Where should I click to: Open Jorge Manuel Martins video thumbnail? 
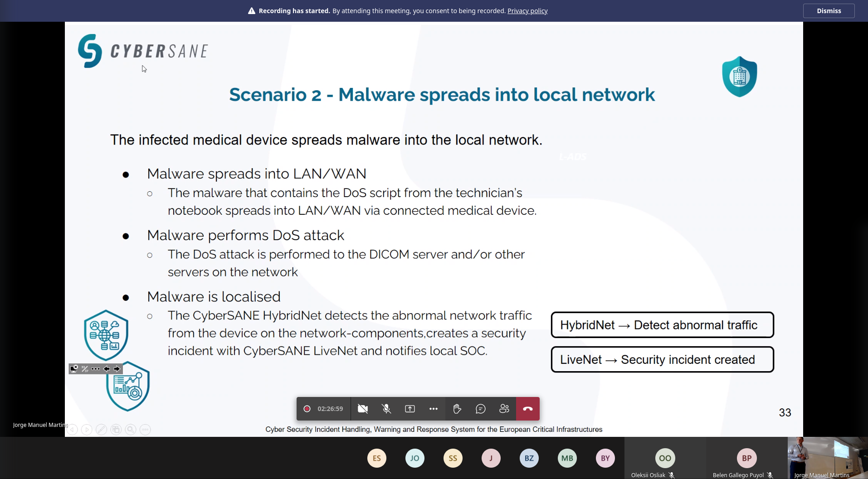click(x=828, y=458)
